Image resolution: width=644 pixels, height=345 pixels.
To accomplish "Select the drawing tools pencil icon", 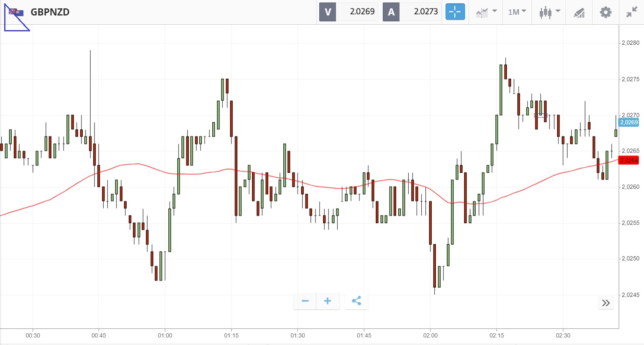I will point(579,13).
